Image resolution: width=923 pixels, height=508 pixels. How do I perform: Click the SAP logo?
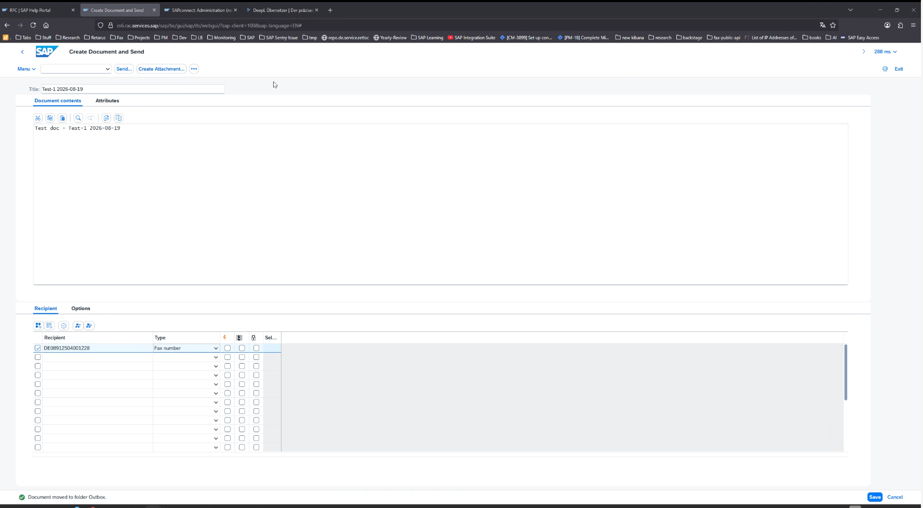coord(47,52)
